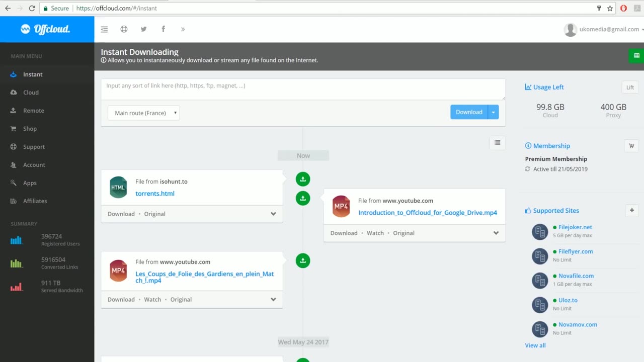Open Introduction_to_Offcloud_for_Google_Drive.mp4 link
Viewport: 644px width, 362px height.
point(428,213)
